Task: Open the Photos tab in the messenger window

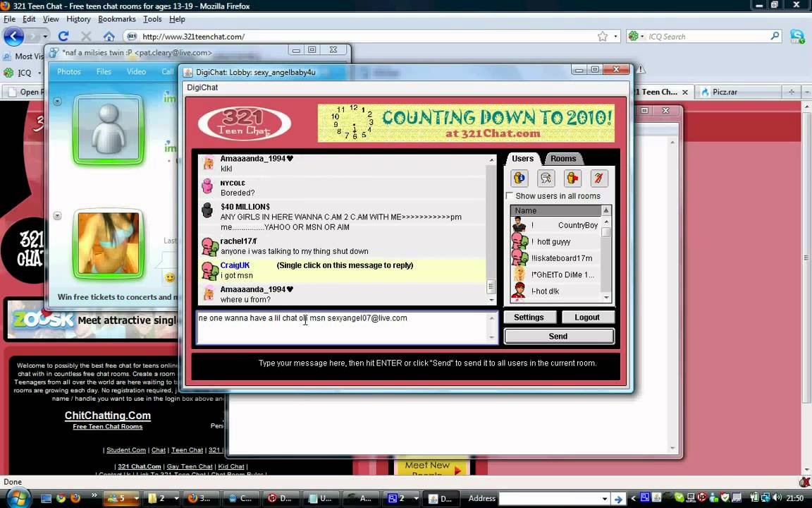Action: point(69,71)
